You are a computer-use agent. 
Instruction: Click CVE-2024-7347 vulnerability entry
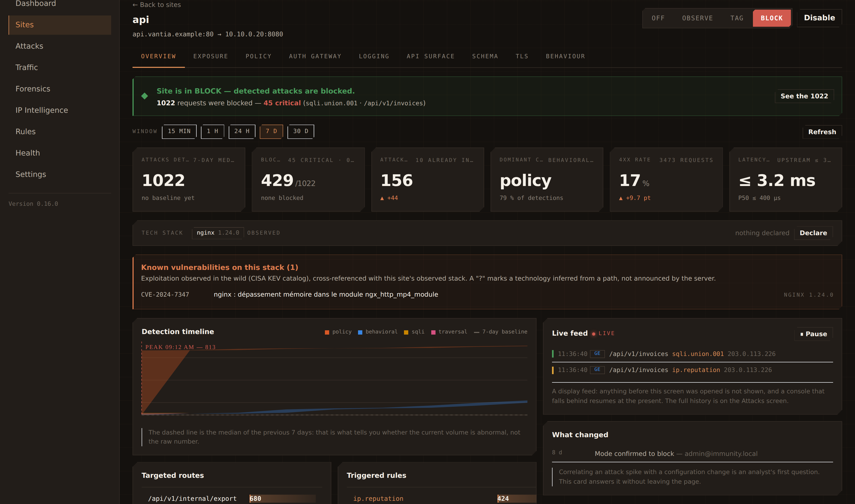(487, 294)
